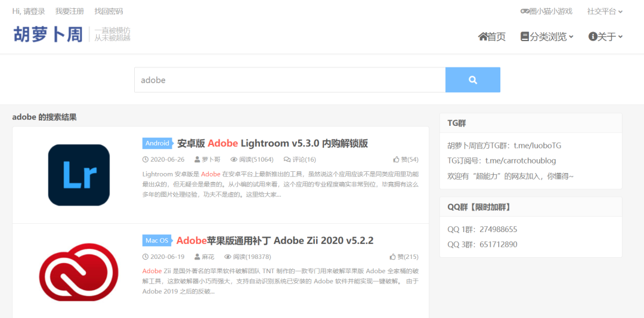Expand the 社交平台 dropdown

tap(605, 11)
